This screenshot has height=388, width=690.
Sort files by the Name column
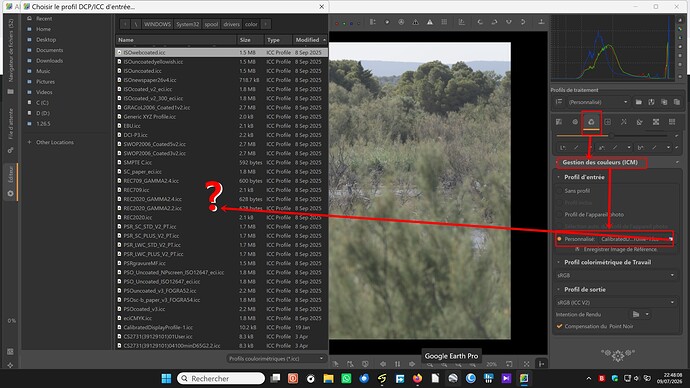click(x=176, y=40)
